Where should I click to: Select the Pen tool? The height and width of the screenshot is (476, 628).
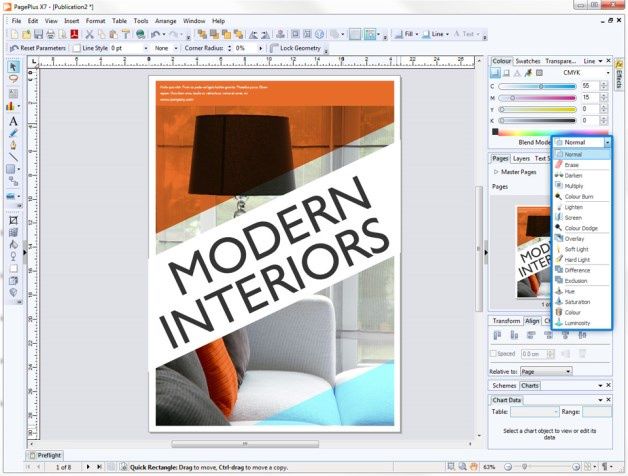(x=13, y=145)
